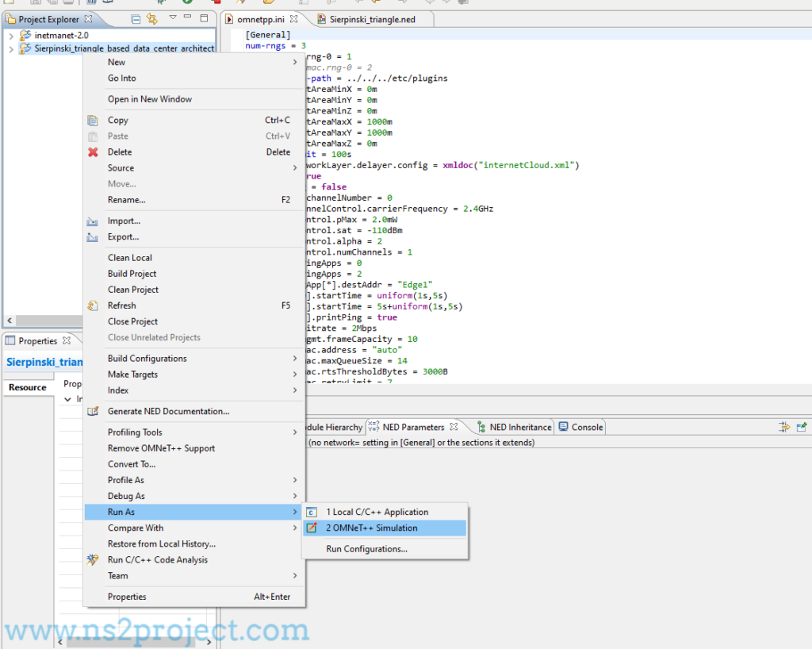Choose Generate NED Documentation...
Screen dimensions: 812x649
[x=194, y=411]
